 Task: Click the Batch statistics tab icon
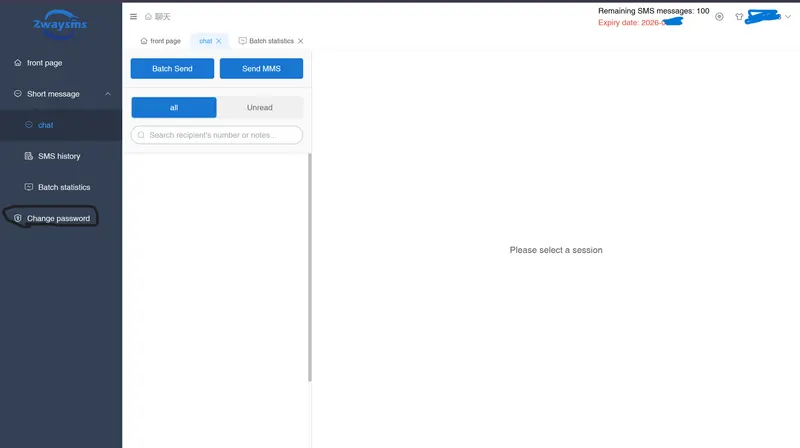click(x=243, y=41)
